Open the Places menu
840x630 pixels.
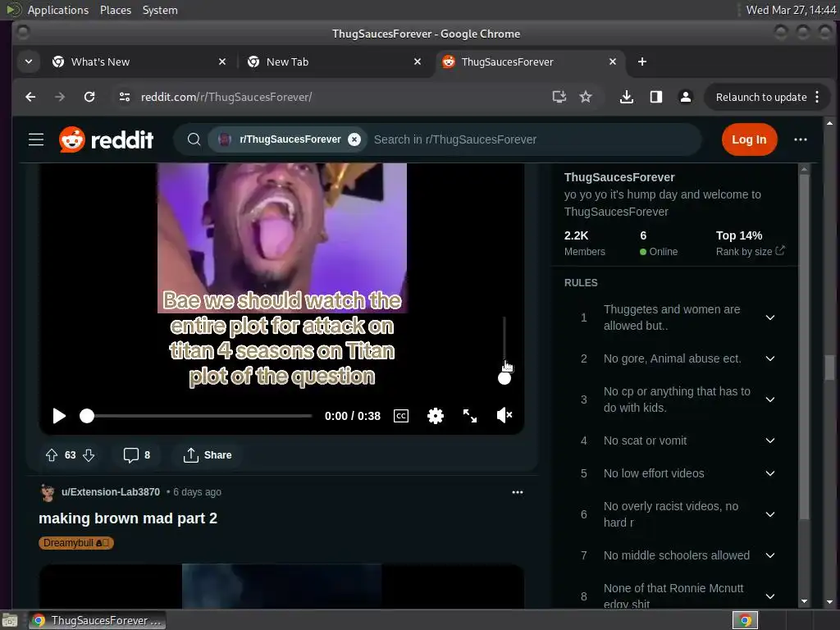click(115, 10)
